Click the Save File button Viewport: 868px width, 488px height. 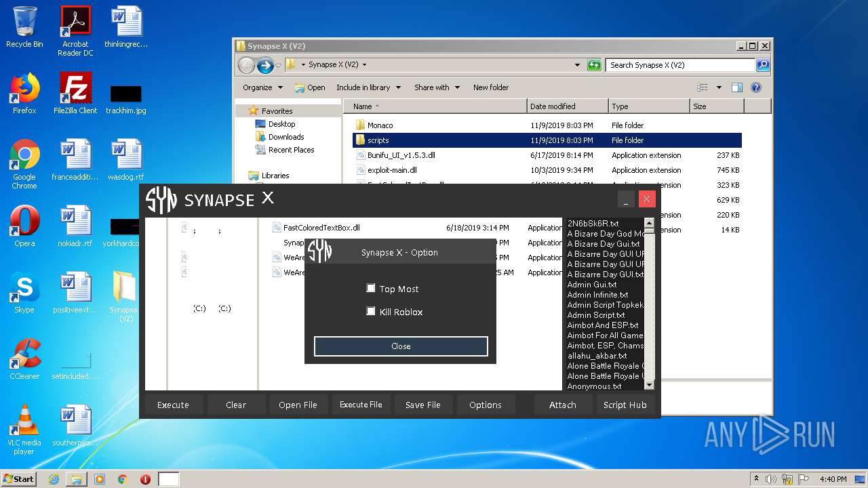[x=423, y=405]
